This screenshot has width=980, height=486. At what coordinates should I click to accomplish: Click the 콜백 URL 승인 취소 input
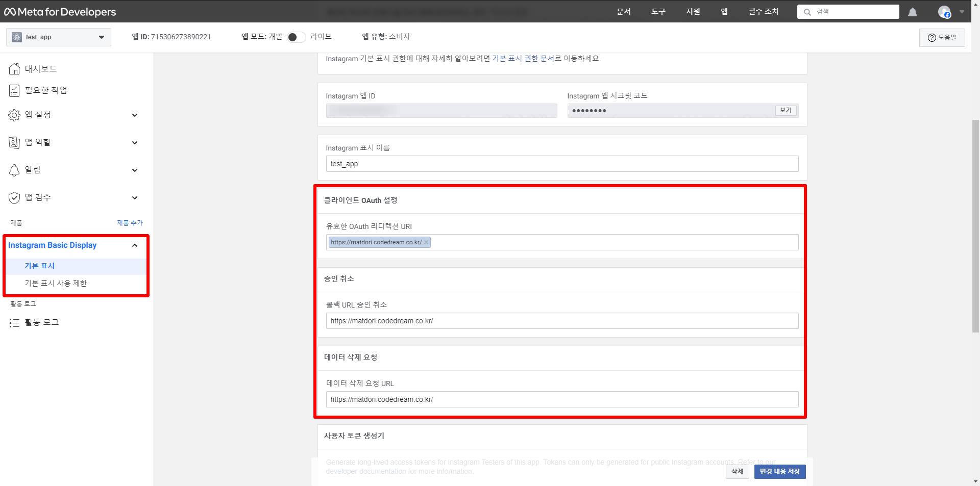pos(562,321)
